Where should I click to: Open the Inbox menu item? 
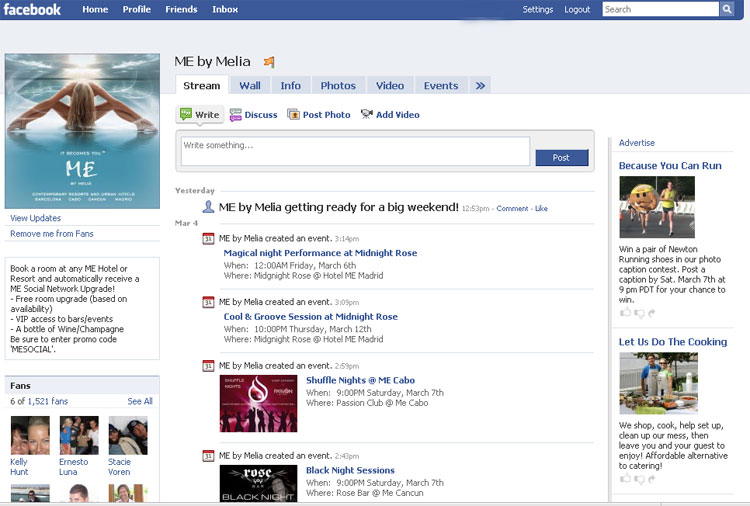225,9
